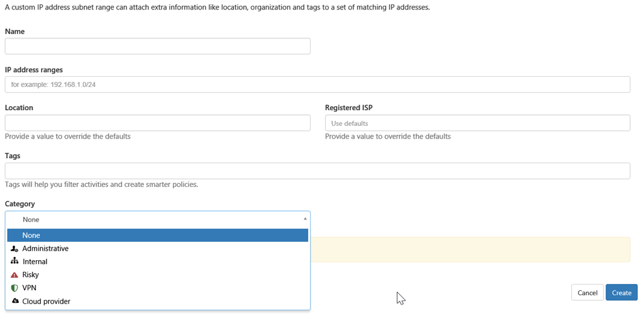
Task: Focus the Registered ISP field
Action: pos(477,123)
